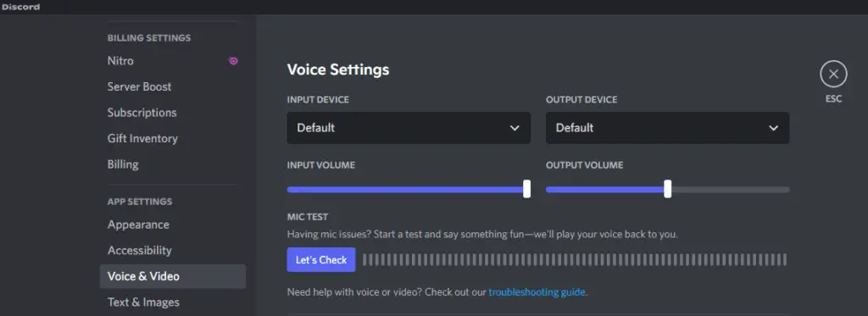
Task: Open the troubleshooting guide link
Action: click(x=537, y=291)
